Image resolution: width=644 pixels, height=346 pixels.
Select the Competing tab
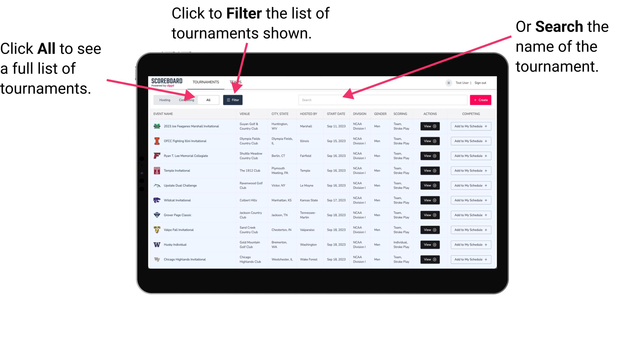pyautogui.click(x=186, y=100)
